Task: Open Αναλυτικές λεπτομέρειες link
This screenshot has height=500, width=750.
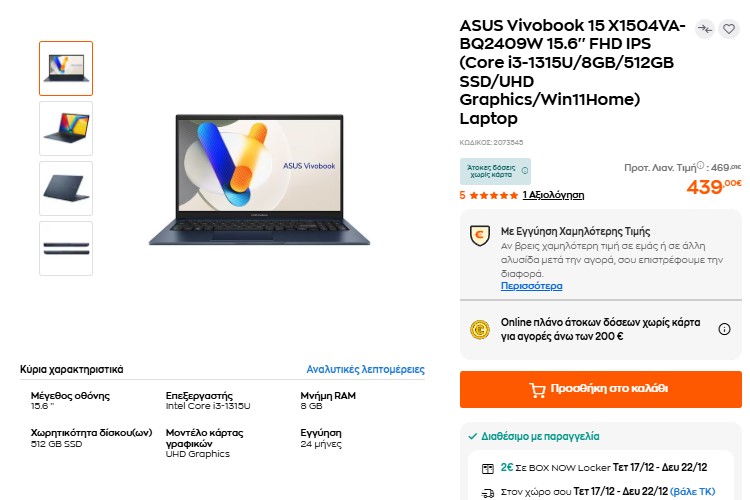Action: (365, 370)
